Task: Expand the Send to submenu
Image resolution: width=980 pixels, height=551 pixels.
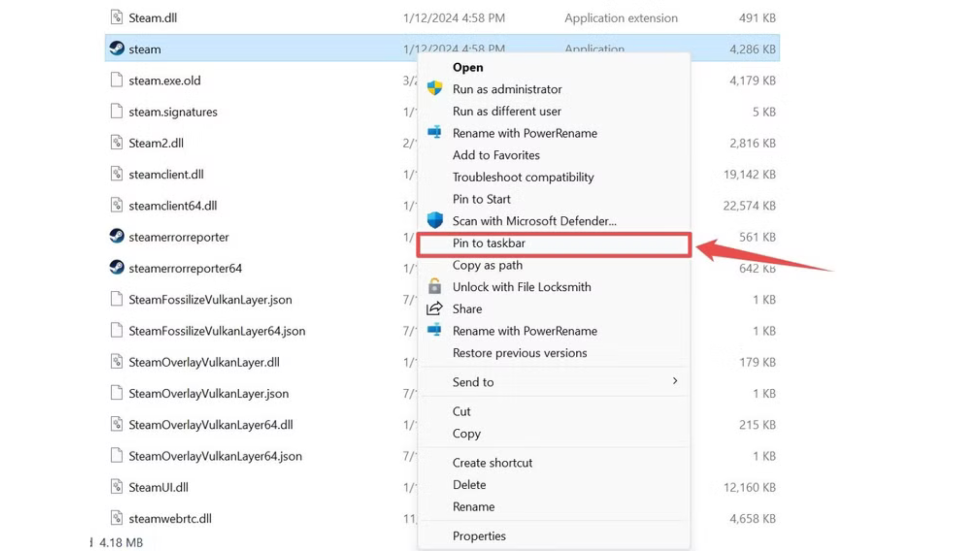Action: pyautogui.click(x=554, y=382)
